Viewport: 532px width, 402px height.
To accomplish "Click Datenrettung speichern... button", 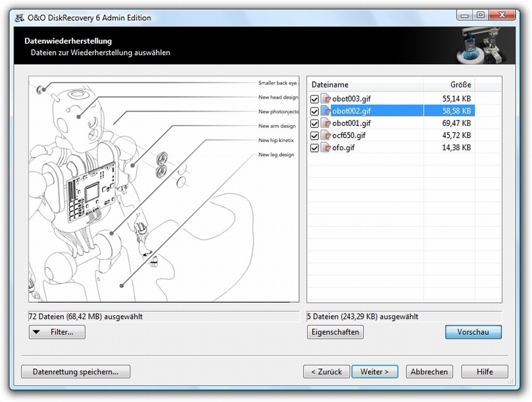I will coord(75,372).
